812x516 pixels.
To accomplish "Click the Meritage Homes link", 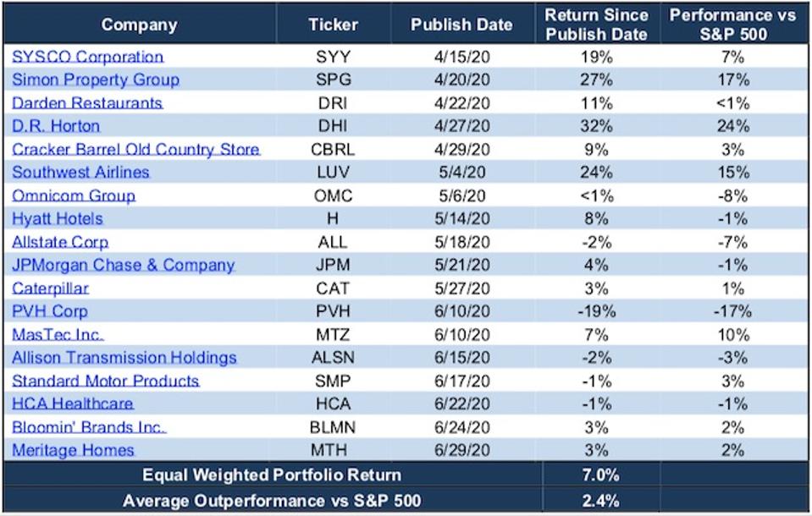I will tap(73, 450).
